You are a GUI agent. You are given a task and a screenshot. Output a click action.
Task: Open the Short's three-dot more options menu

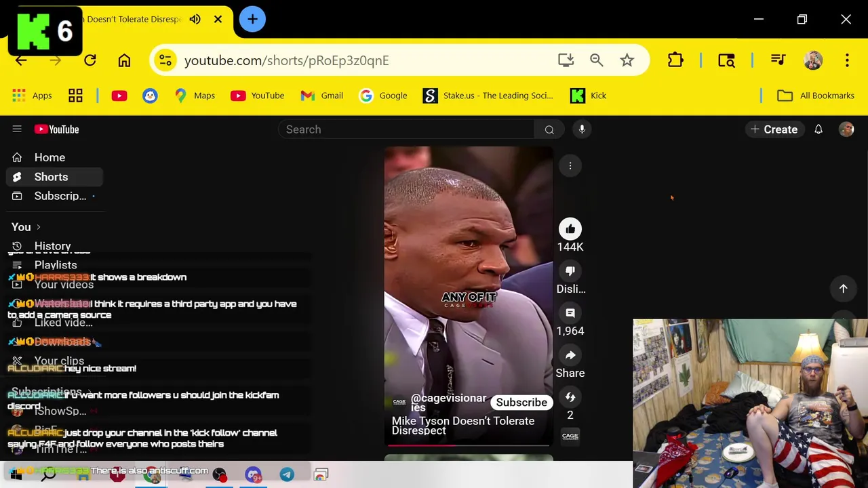click(x=570, y=165)
